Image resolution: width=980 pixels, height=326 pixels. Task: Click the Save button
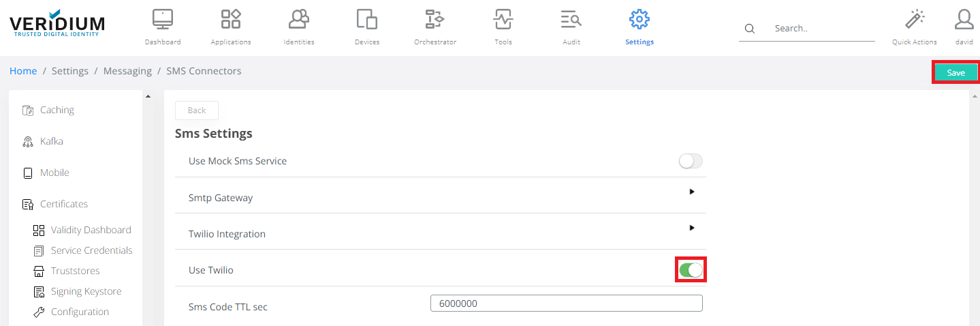[x=955, y=73]
